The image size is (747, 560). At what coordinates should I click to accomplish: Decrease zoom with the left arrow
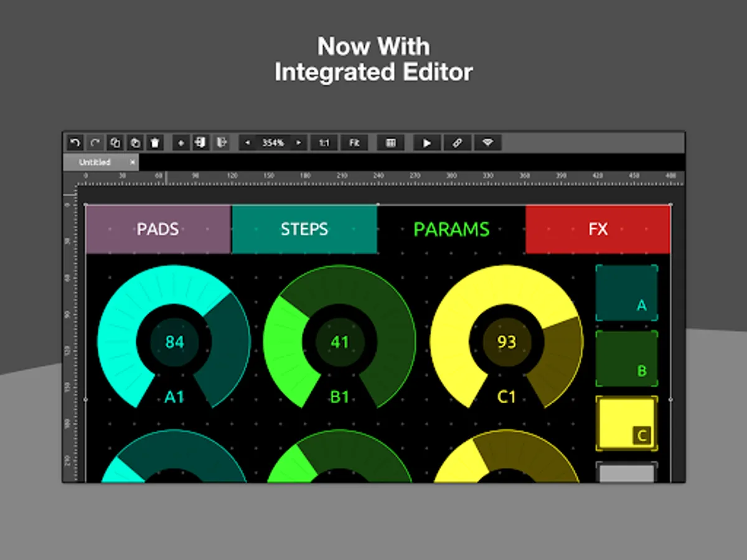click(248, 142)
